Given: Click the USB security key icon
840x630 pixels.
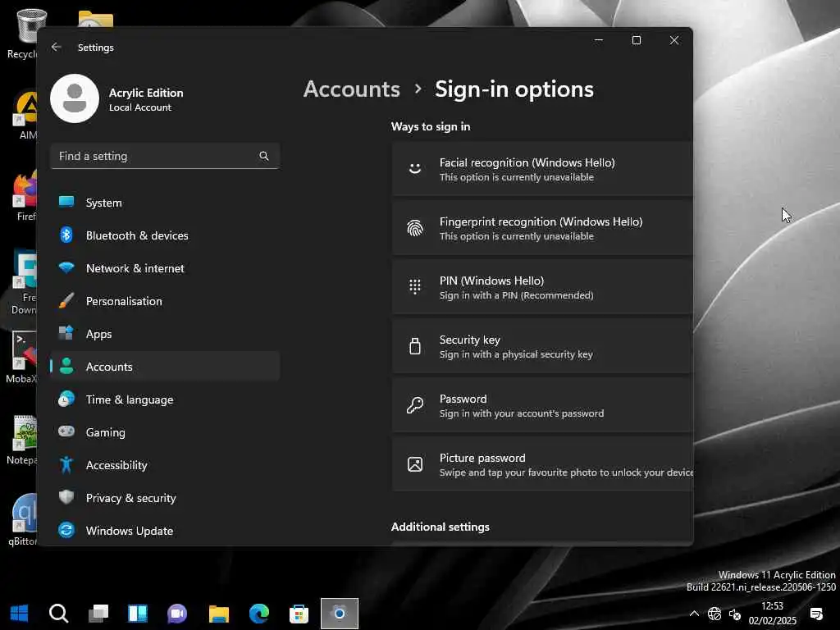Looking at the screenshot, I should 414,346.
